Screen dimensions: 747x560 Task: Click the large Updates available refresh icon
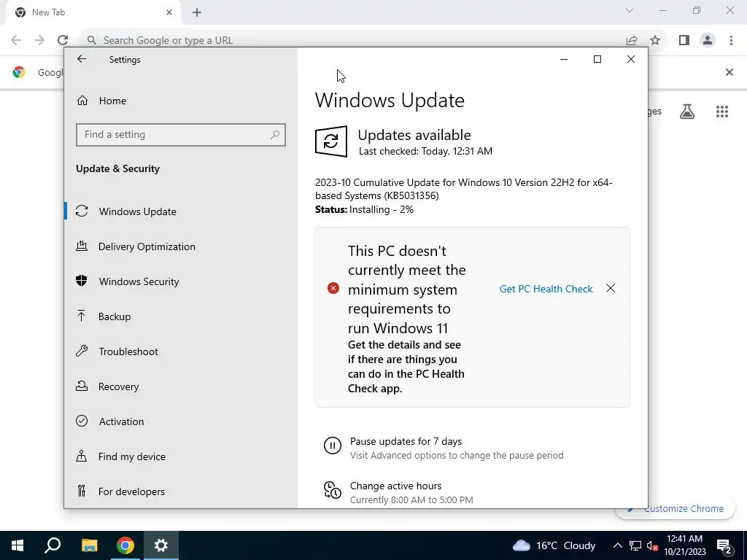pyautogui.click(x=331, y=141)
